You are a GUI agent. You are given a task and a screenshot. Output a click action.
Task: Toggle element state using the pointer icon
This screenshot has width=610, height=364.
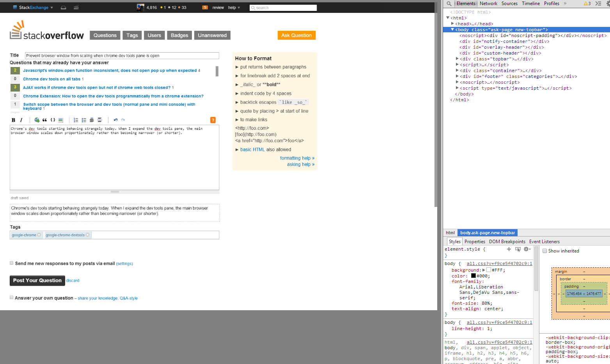click(518, 249)
